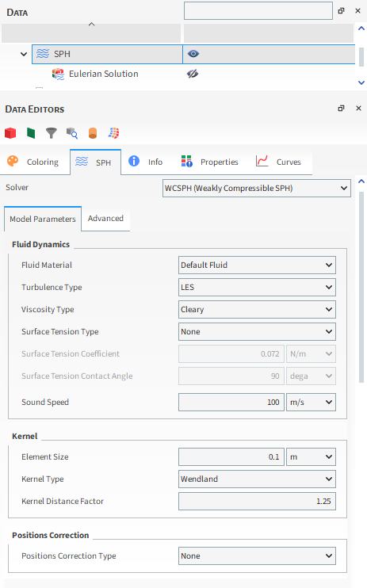Click the orange cylinder icon
367x588 pixels.
point(93,133)
